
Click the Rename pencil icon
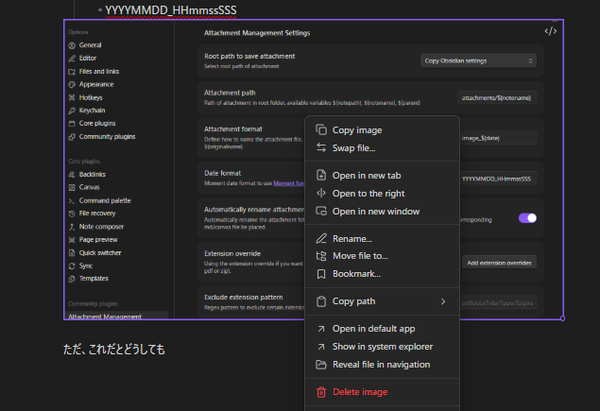[x=321, y=238]
